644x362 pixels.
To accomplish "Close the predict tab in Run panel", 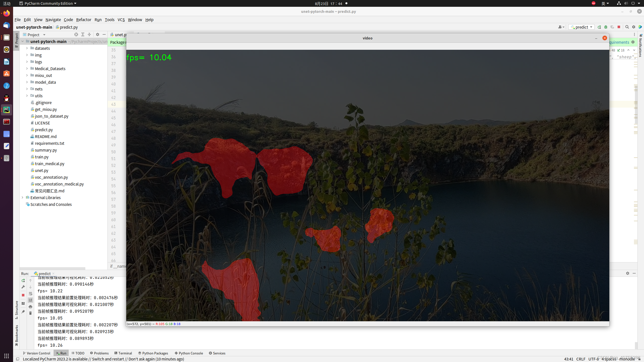I will (x=53, y=274).
